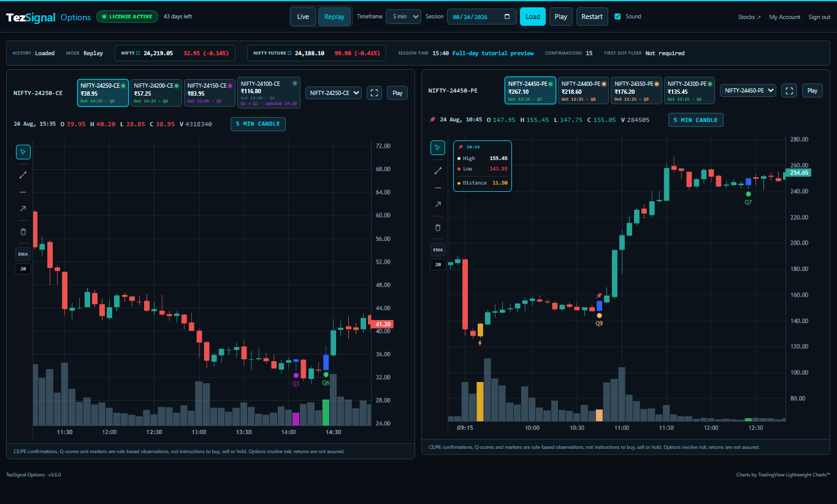Click the Q9 dot marker on the PE chart
The image size is (837, 504).
click(599, 316)
